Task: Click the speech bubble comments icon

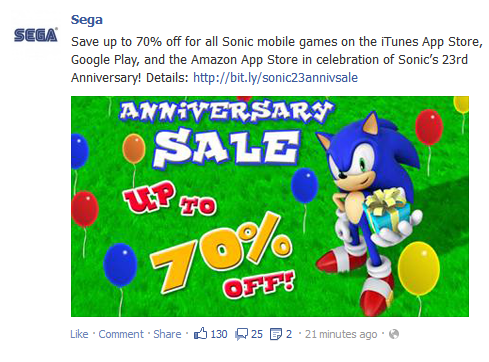Action: 242,334
